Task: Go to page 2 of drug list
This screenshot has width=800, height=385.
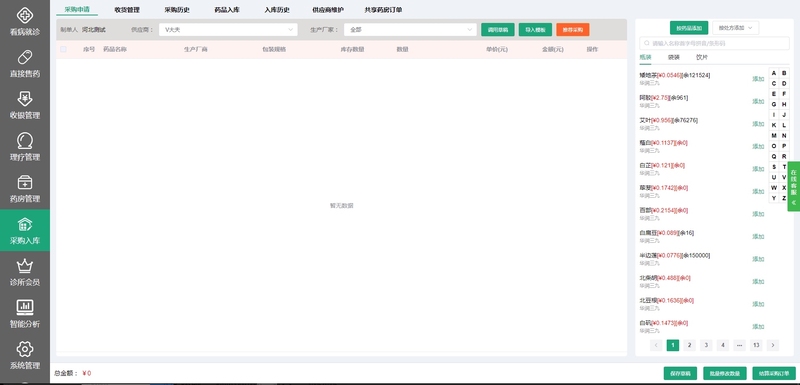Action: [x=689, y=345]
